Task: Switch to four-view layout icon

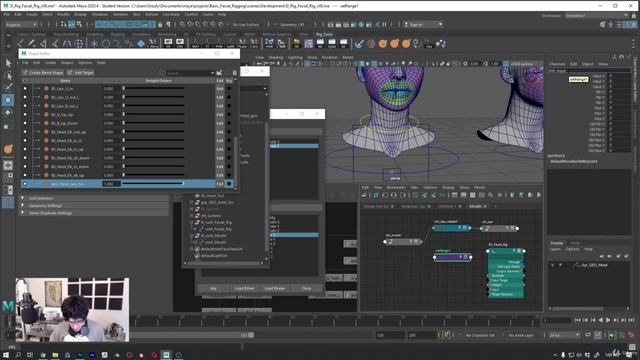Action: coord(8,178)
